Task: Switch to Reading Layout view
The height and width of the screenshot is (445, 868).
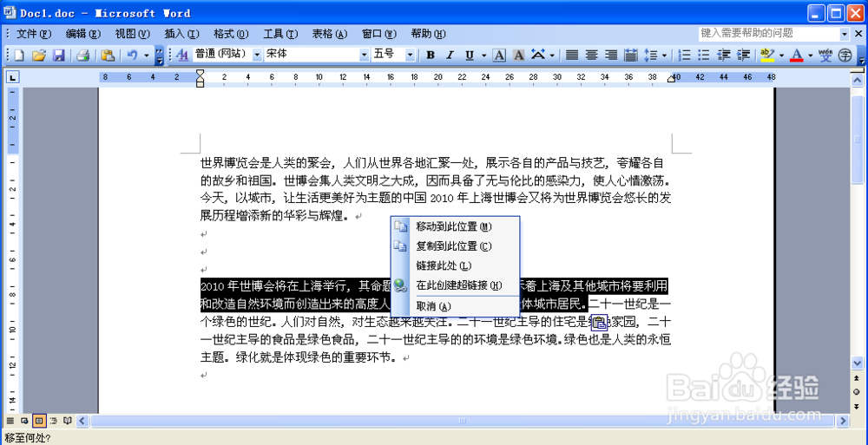Action: click(68, 422)
